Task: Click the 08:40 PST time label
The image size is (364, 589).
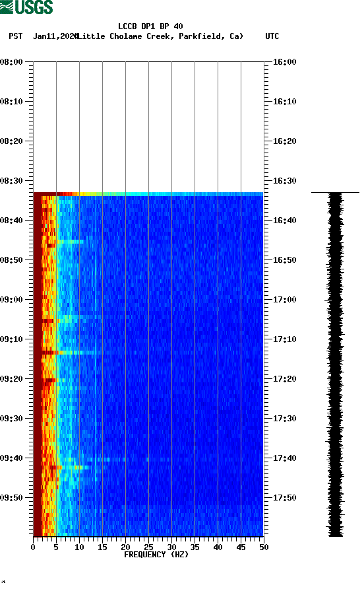Action: point(11,220)
